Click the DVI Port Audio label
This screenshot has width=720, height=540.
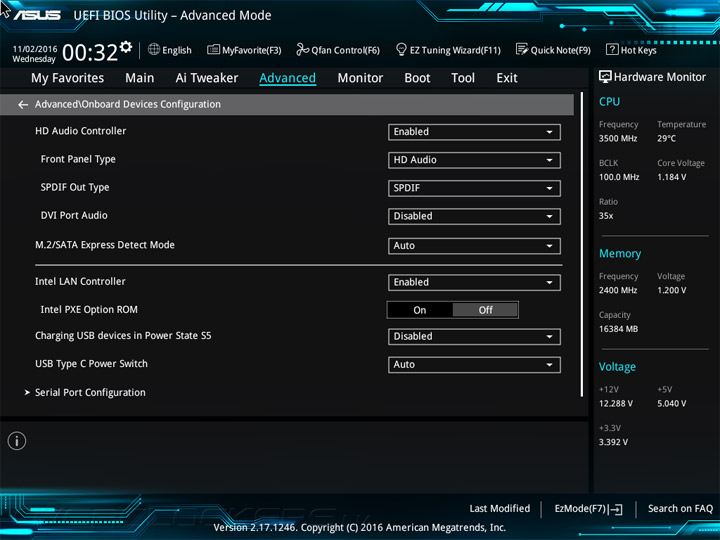pyautogui.click(x=74, y=215)
